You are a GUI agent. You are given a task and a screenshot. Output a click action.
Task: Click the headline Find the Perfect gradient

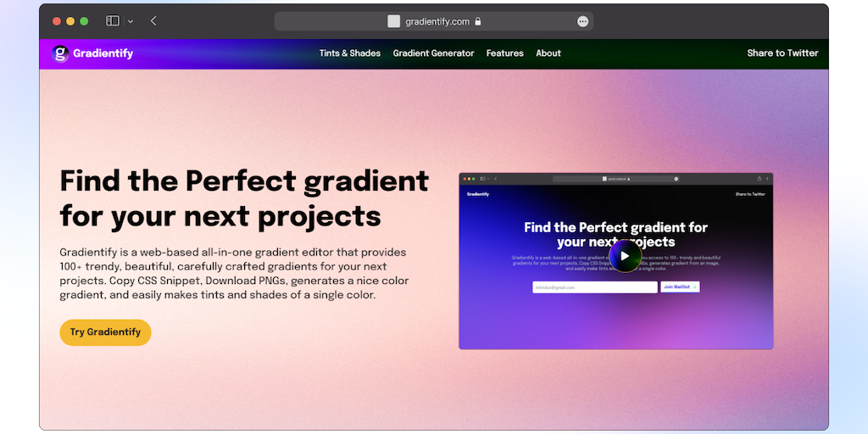[244, 198]
